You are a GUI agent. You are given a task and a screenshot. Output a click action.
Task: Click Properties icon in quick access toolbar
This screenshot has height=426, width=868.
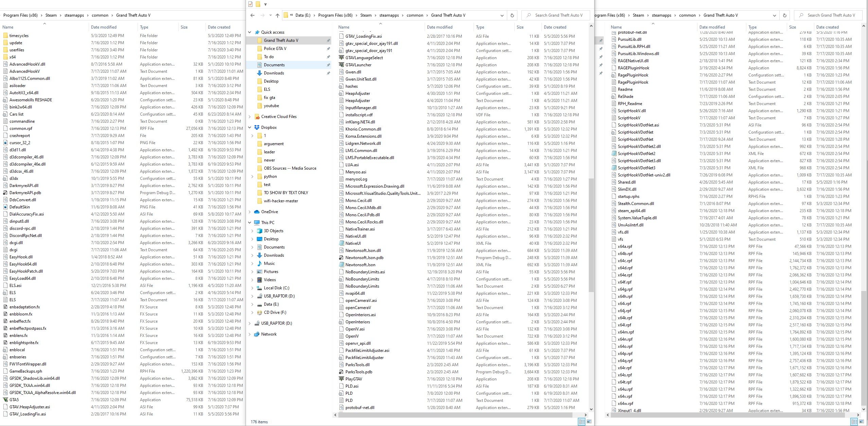(x=250, y=4)
